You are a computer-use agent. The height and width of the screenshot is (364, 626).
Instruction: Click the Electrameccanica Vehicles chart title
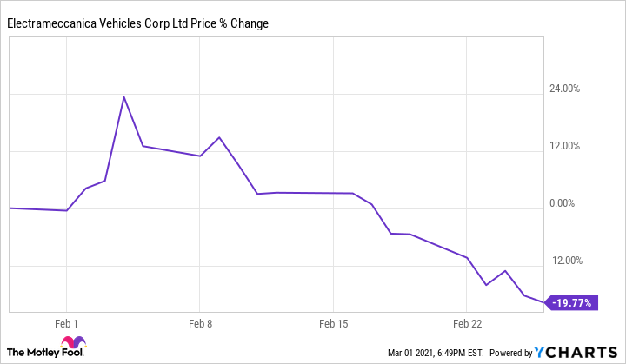pyautogui.click(x=137, y=23)
